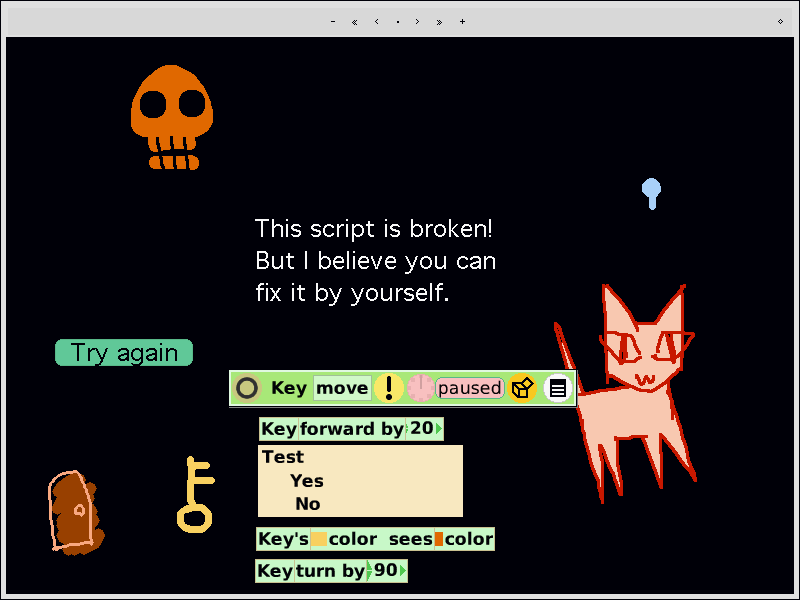The width and height of the screenshot is (800, 600).
Task: Expand the arrow after the 90 value
Action: [x=403, y=571]
